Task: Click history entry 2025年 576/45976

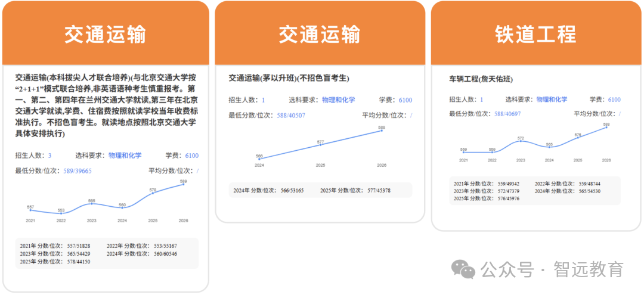Action: tap(487, 198)
